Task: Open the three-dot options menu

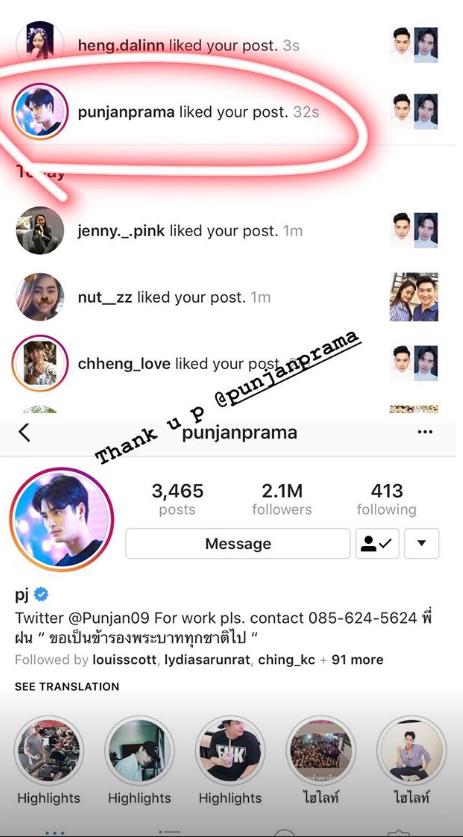Action: [425, 432]
